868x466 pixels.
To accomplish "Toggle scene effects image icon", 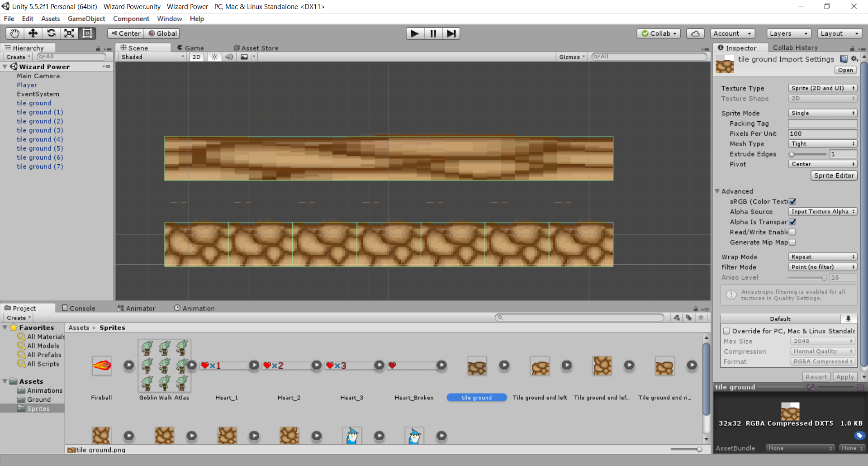I will tap(244, 57).
